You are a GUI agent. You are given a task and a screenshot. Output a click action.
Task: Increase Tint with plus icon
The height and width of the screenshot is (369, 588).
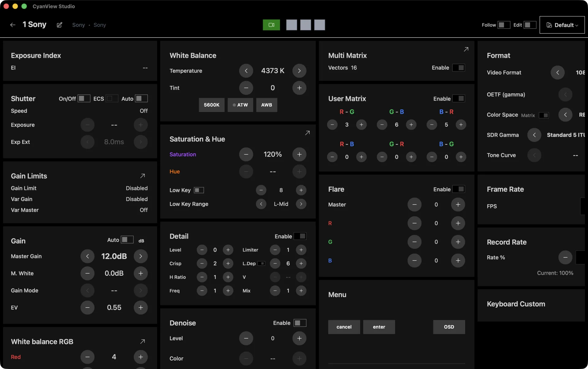pyautogui.click(x=299, y=88)
